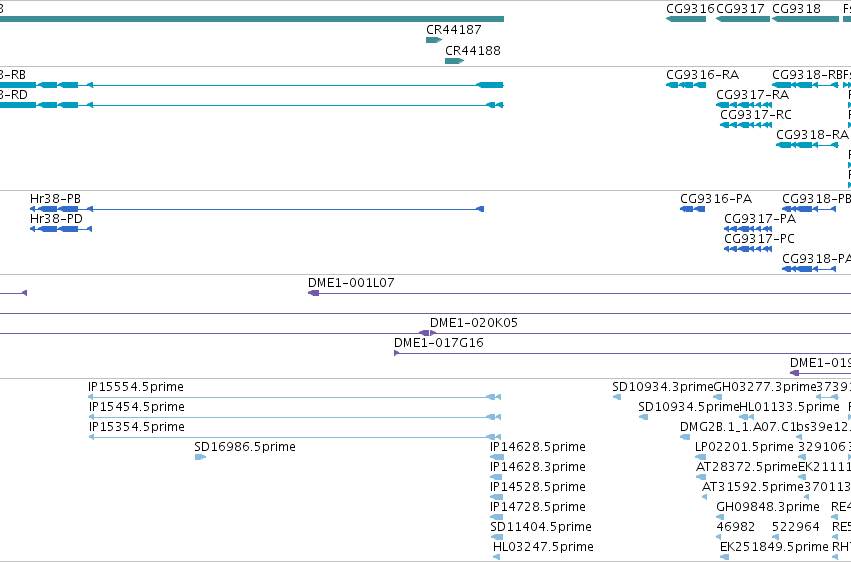
Task: Select protein CG9317-PC
Action: (748, 249)
